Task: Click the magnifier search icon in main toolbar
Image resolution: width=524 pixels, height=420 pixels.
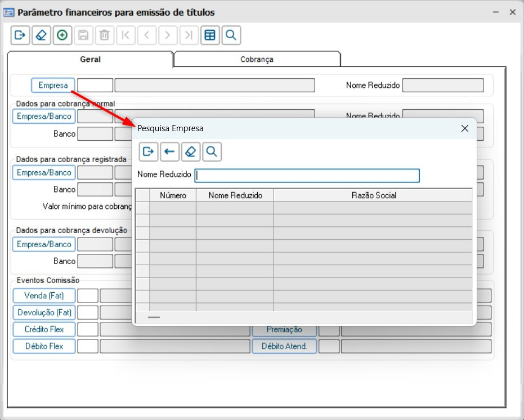Action: click(x=231, y=35)
